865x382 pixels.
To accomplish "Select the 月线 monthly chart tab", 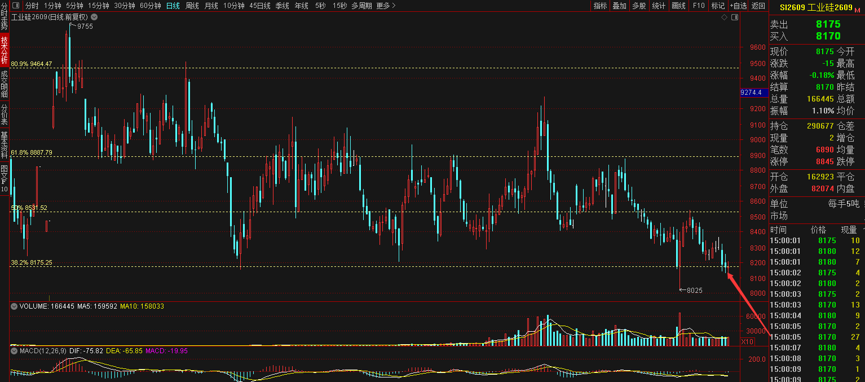I will (211, 6).
